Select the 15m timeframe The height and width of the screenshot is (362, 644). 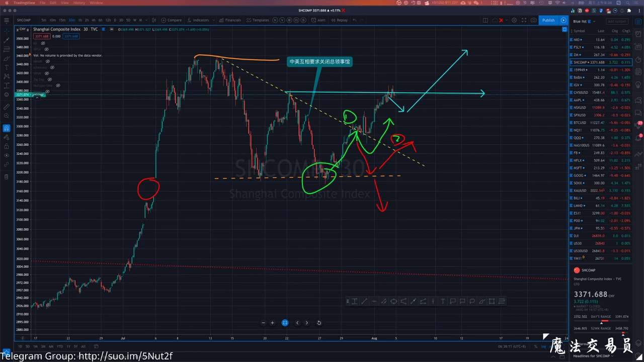point(62,20)
